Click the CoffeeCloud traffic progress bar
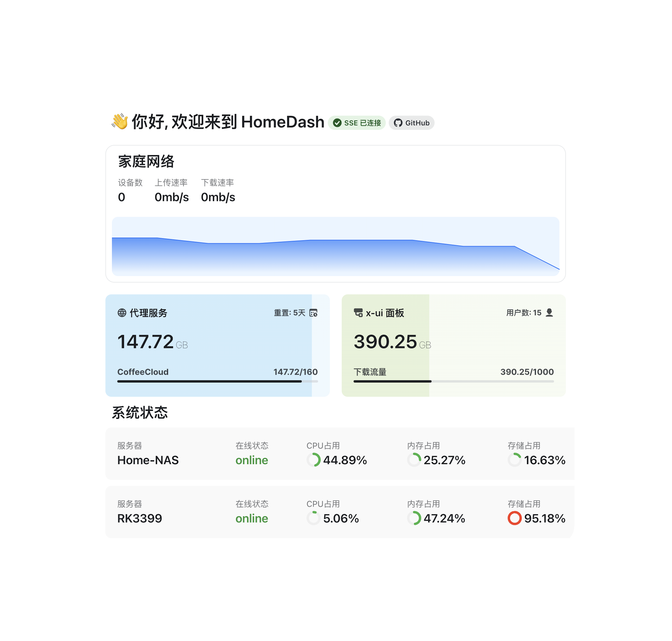The image size is (672, 641). [x=218, y=382]
